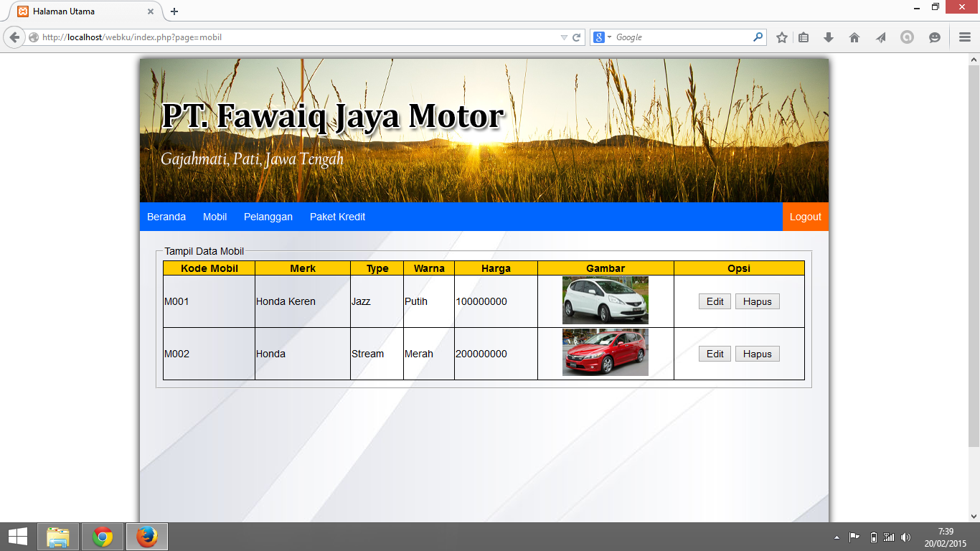
Task: Click the Action Center flag icon
Action: click(x=854, y=537)
